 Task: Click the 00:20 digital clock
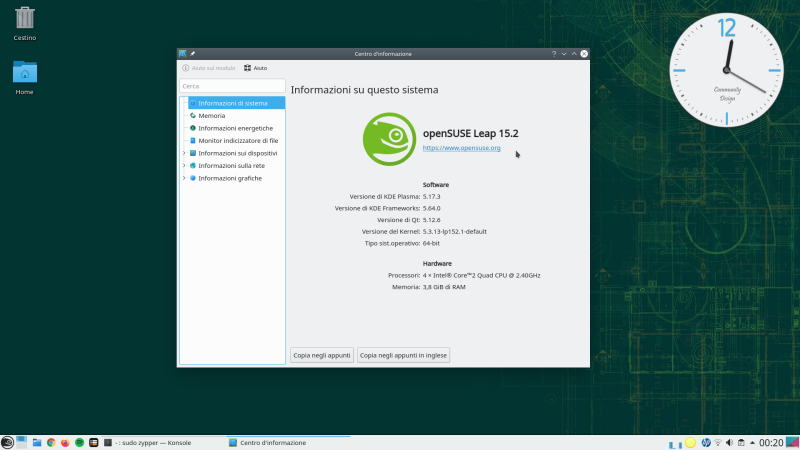pyautogui.click(x=771, y=442)
